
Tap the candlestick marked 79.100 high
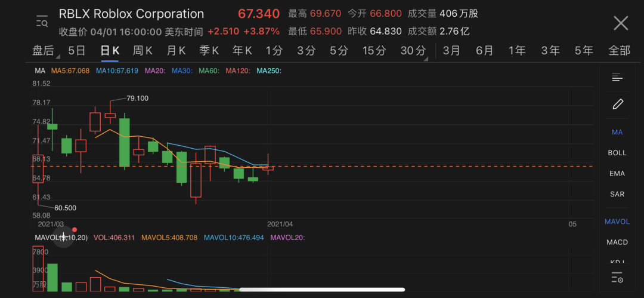point(110,115)
